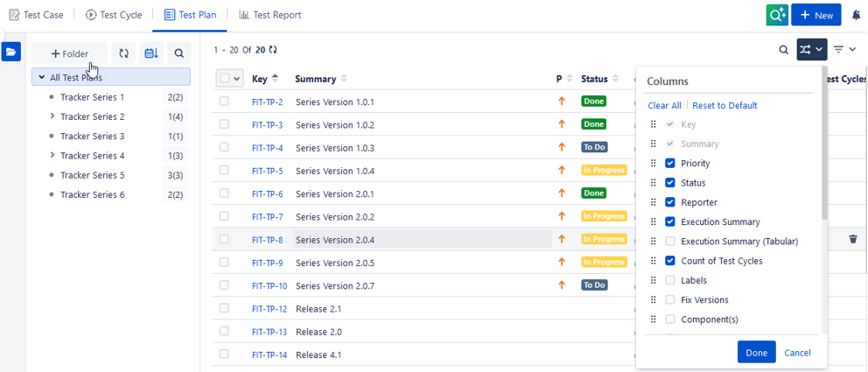Add a new folder with + Folder
Screen dimensions: 868x372
(70, 53)
